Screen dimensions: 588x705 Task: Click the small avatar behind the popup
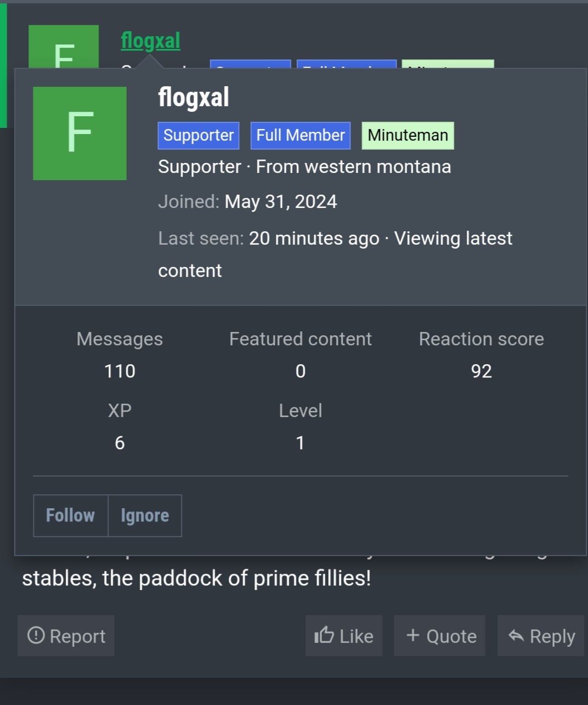(x=63, y=47)
